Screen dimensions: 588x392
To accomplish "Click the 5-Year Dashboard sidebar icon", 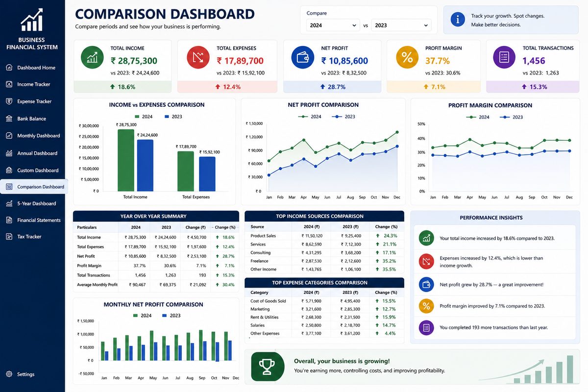I will coord(9,203).
